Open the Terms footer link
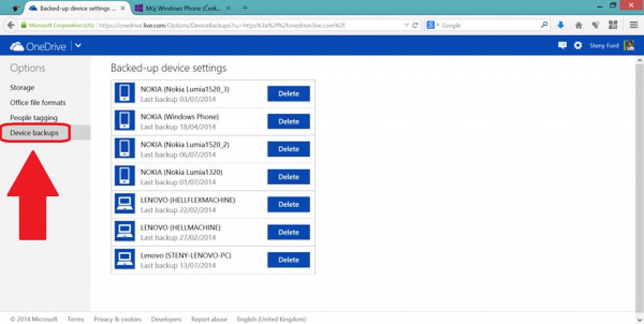 point(75,319)
